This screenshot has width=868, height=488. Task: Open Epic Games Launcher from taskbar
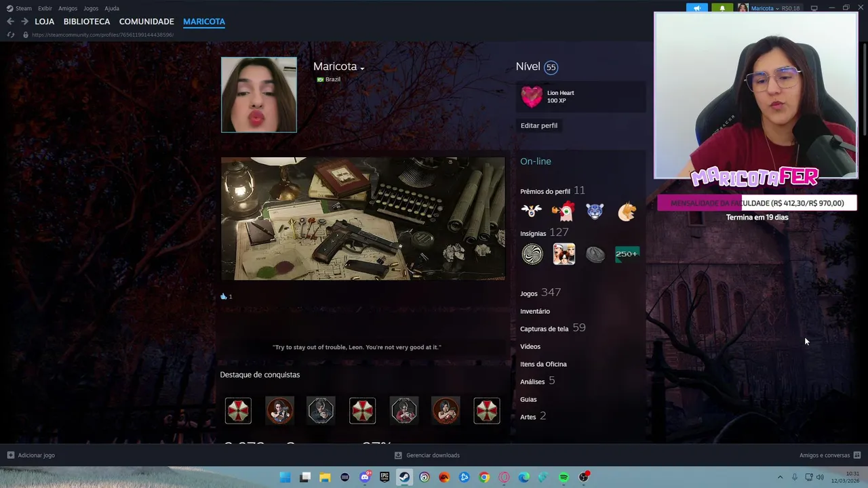pos(384,477)
